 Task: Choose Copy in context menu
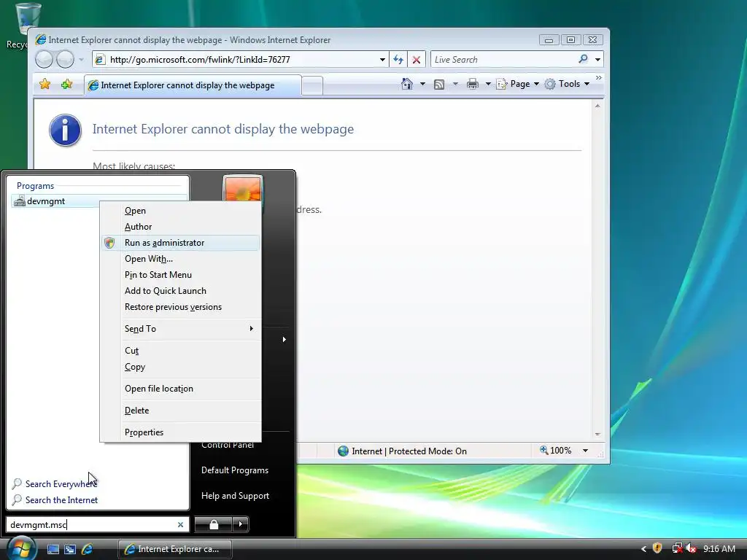[181, 367]
